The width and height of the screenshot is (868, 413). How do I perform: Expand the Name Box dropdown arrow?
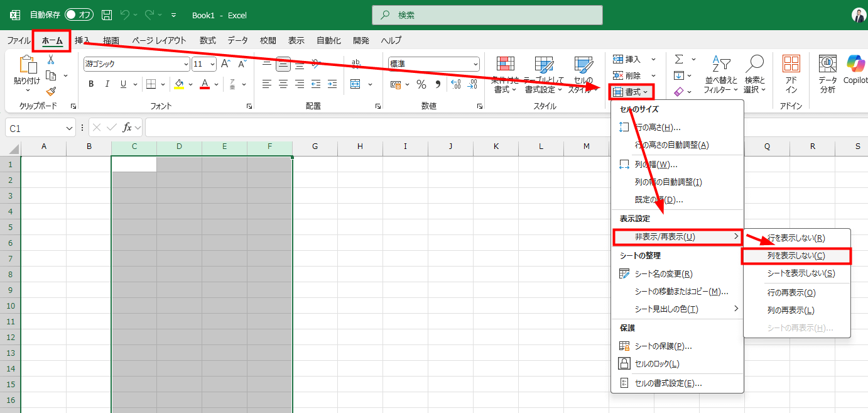coord(70,128)
